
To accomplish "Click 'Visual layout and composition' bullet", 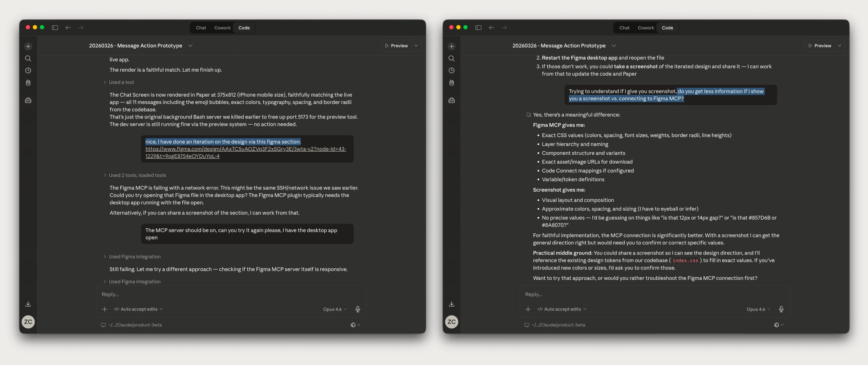I will tap(577, 200).
